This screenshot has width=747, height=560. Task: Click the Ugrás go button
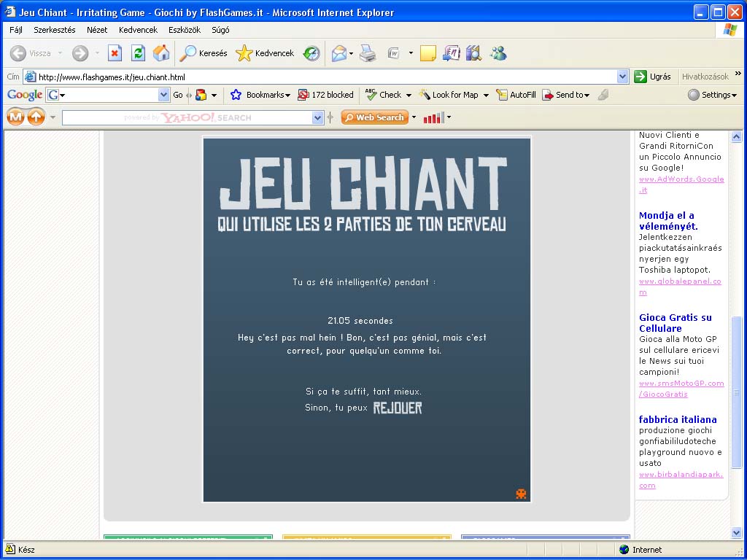(652, 76)
